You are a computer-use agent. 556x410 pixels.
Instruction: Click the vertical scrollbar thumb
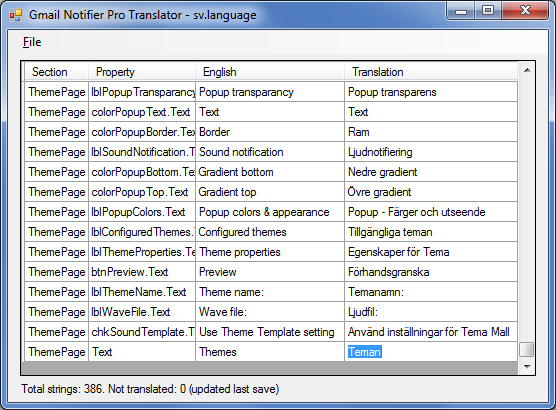[527, 349]
